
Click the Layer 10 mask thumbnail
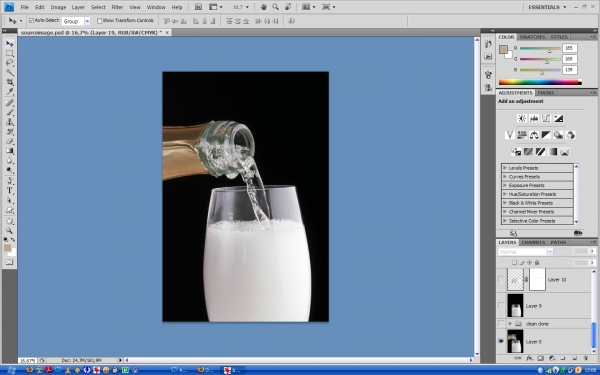pos(537,279)
